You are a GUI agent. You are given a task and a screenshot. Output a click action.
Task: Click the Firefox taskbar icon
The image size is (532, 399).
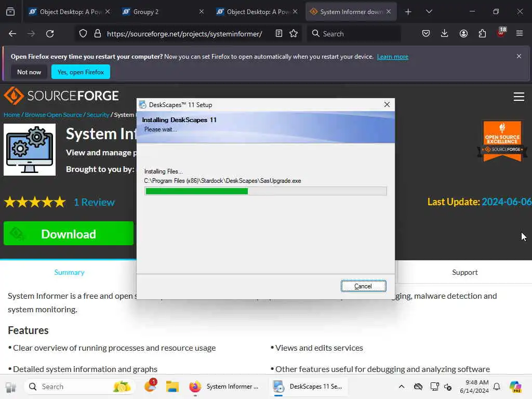coord(195,387)
